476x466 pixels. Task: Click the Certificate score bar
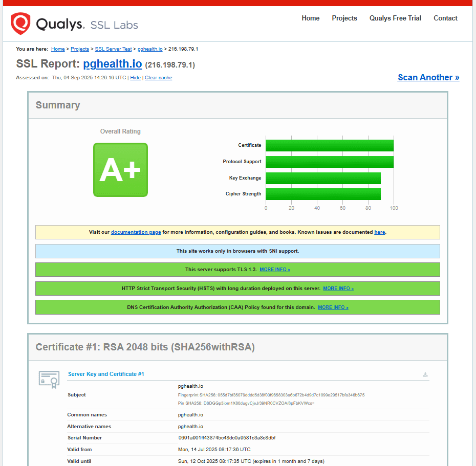pyautogui.click(x=330, y=145)
